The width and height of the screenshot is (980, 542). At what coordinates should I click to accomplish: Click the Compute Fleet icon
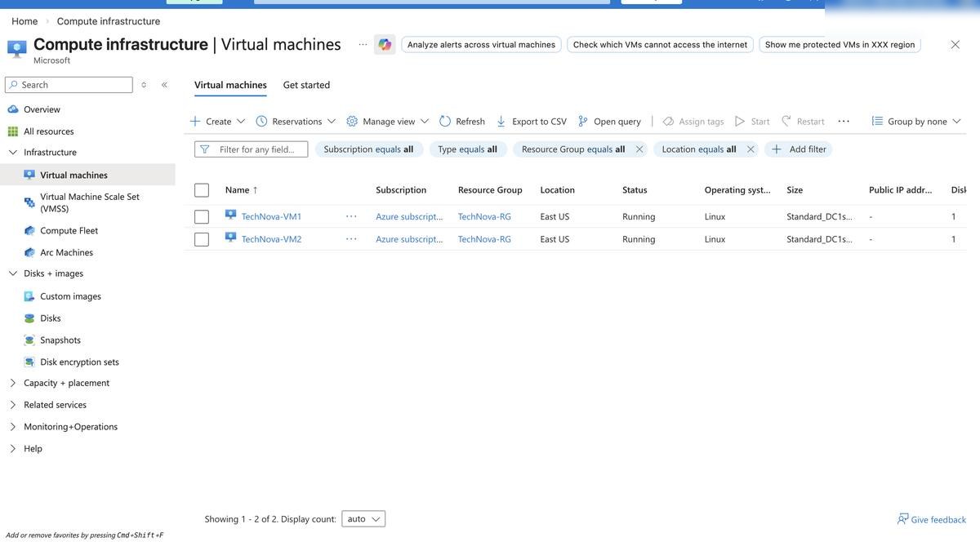point(29,231)
